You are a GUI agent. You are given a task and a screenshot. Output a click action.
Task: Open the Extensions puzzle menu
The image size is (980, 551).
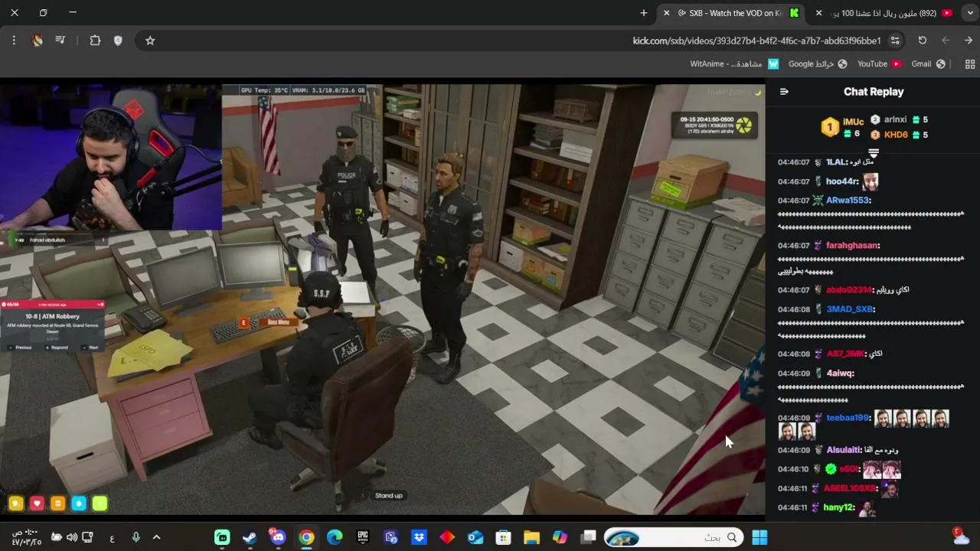click(x=95, y=41)
